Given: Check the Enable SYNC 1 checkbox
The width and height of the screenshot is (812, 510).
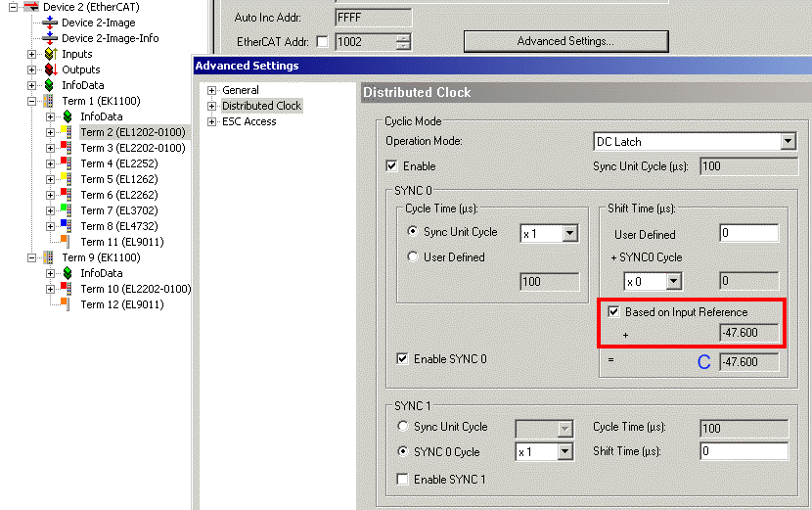Looking at the screenshot, I should pos(402,479).
